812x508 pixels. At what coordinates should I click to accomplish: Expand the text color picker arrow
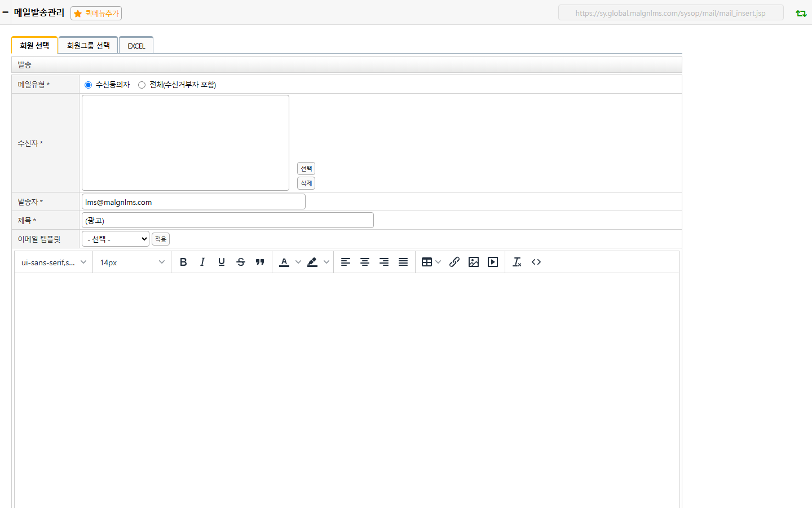298,262
